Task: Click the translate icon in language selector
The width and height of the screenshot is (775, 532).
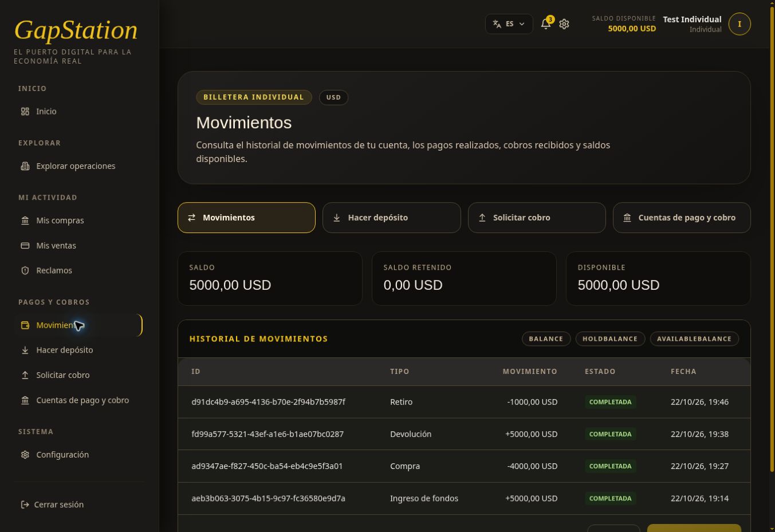Action: pyautogui.click(x=497, y=24)
